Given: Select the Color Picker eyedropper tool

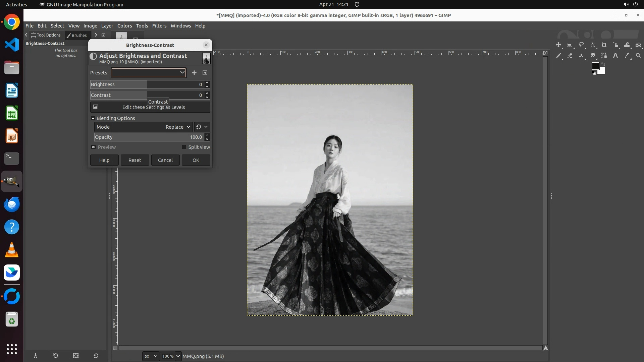Looking at the screenshot, I should click(627, 56).
